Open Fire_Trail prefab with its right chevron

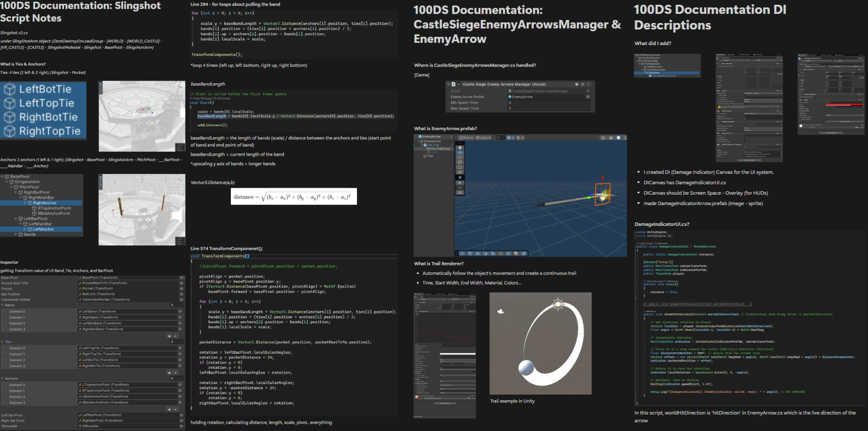click(452, 145)
